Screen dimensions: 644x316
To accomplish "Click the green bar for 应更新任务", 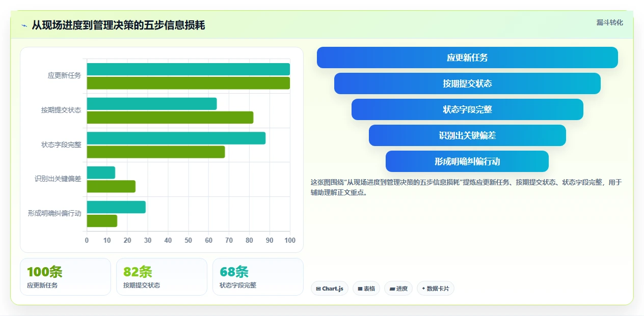I will click(x=189, y=83).
